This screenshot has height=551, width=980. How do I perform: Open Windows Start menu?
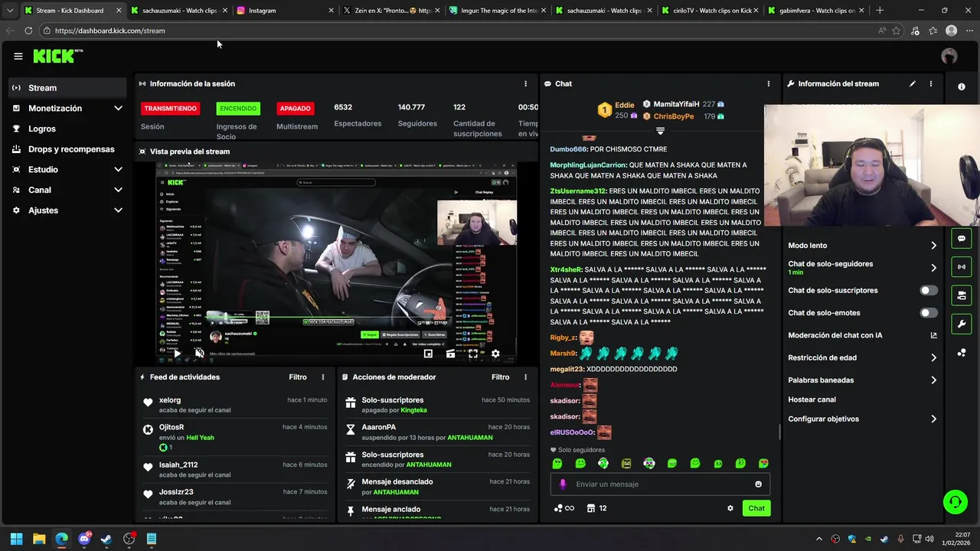(x=16, y=539)
